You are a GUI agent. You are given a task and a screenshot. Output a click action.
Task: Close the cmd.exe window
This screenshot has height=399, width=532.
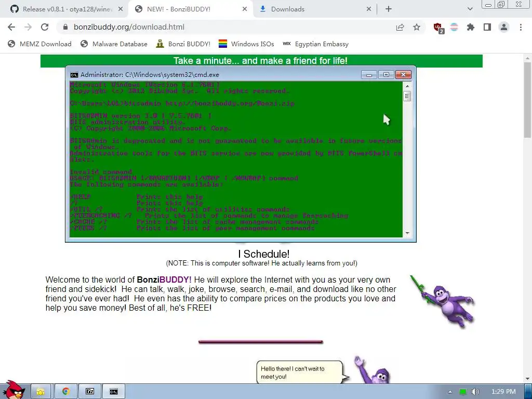point(403,75)
